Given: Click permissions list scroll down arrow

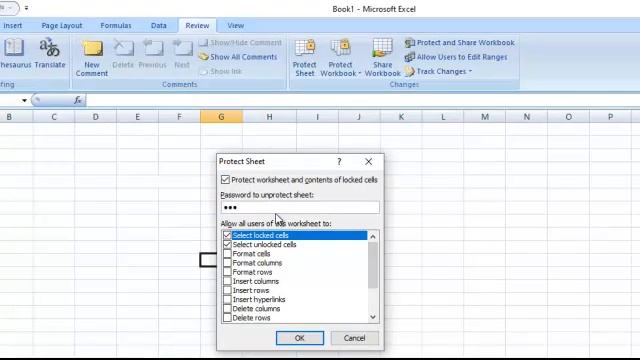Looking at the screenshot, I should coord(373,317).
